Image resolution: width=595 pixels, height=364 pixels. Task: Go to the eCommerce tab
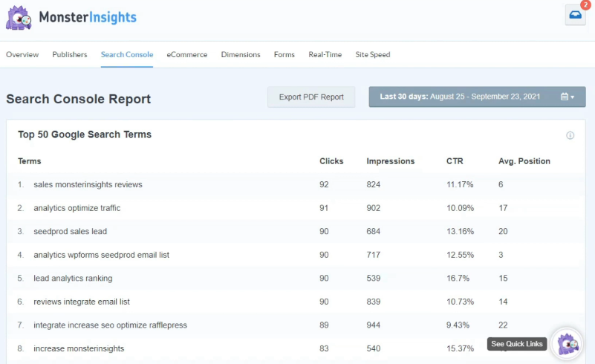click(187, 55)
